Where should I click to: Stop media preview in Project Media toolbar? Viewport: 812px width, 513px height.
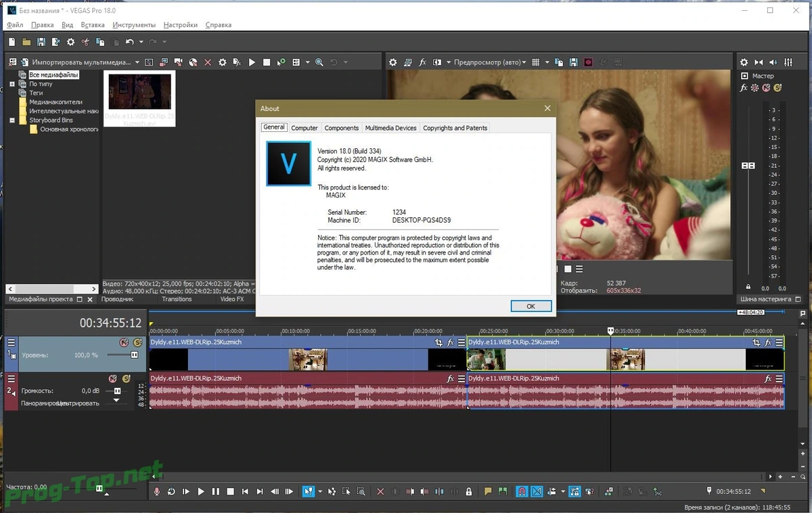[x=267, y=62]
